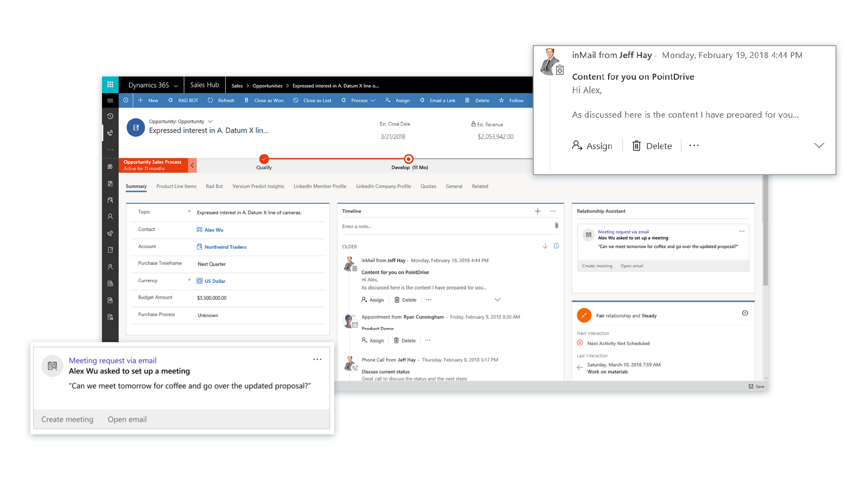Click the last interaction back arrow icon
The width and height of the screenshot is (868, 488).
tap(579, 368)
